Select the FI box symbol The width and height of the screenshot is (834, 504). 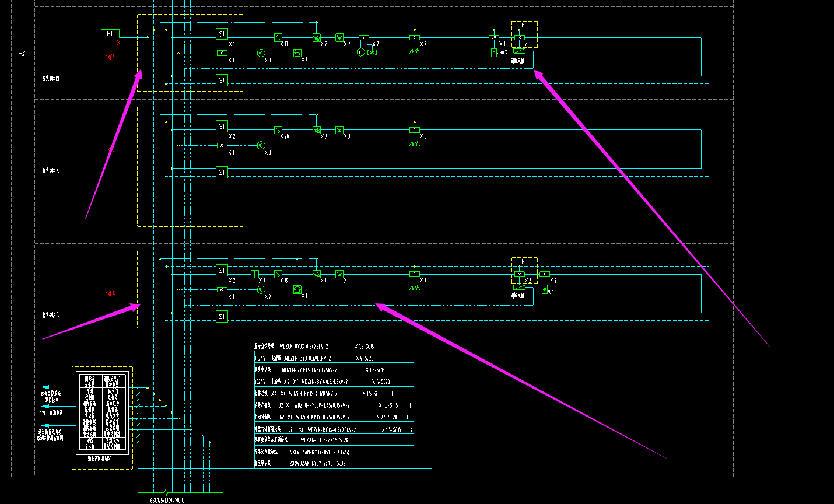tap(110, 34)
